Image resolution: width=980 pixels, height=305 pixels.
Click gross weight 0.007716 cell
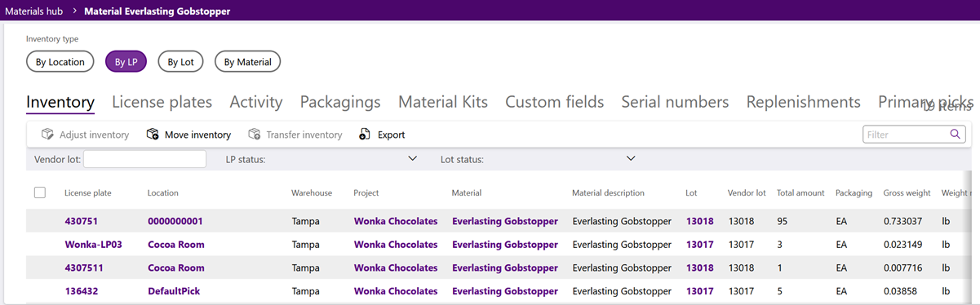[903, 267]
